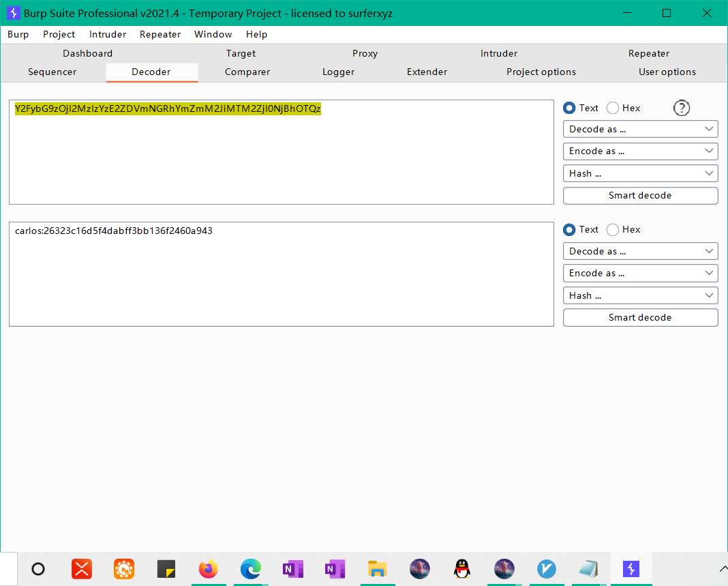The height and width of the screenshot is (586, 728).
Task: Switch to the Project options tab
Action: [x=541, y=72]
